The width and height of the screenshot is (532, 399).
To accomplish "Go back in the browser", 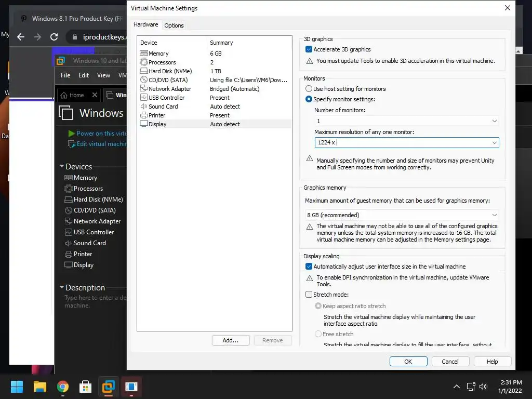I will click(21, 37).
